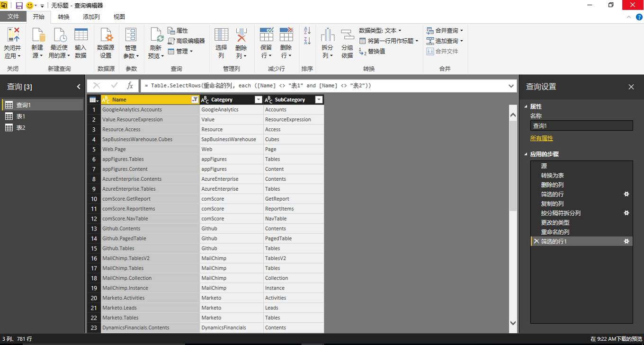Open query Properties (属性) in ribbon
The width and height of the screenshot is (644, 345).
coord(178,30)
